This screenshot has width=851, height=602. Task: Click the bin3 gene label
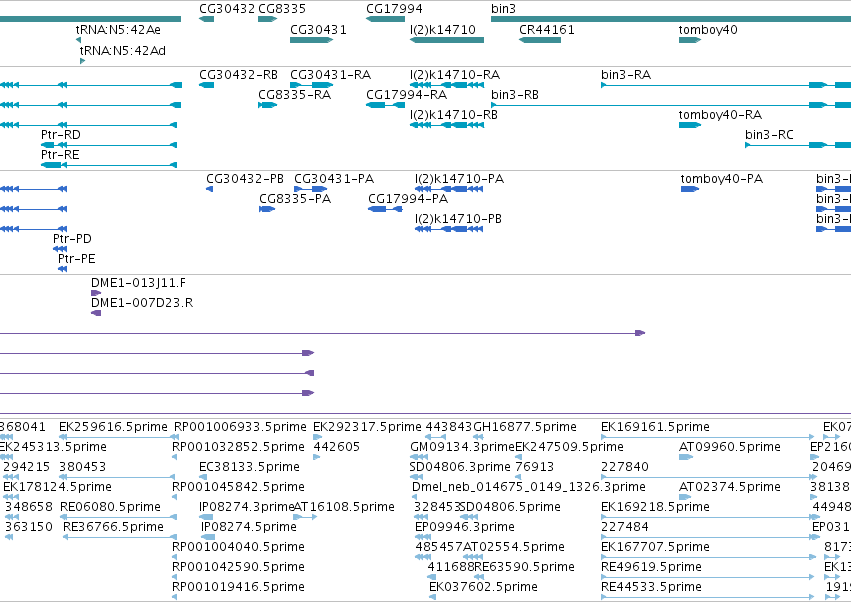pyautogui.click(x=503, y=9)
